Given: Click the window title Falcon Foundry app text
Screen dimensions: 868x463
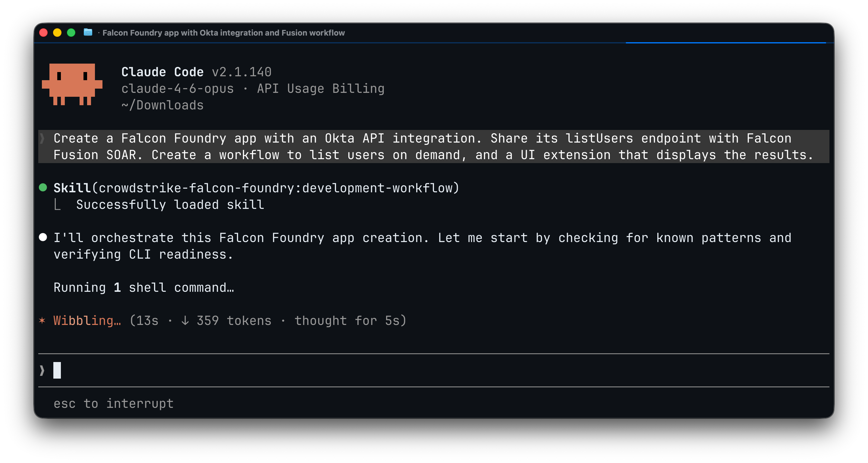Looking at the screenshot, I should [224, 33].
